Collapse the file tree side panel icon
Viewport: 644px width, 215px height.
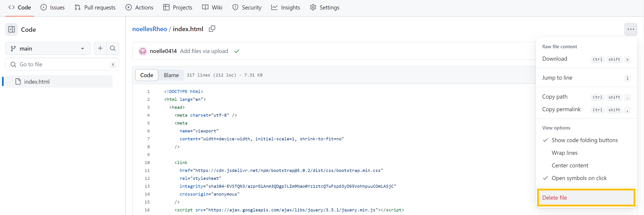pyautogui.click(x=12, y=29)
